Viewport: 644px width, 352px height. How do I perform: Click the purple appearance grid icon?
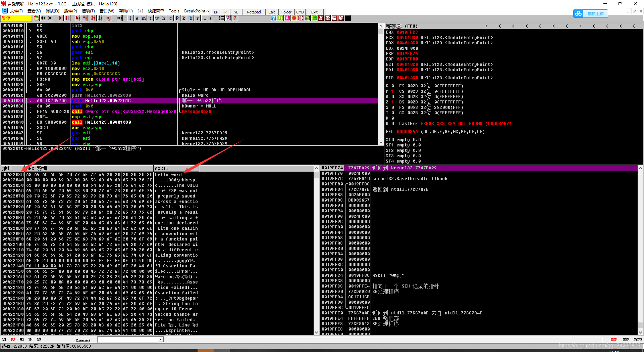[228, 18]
